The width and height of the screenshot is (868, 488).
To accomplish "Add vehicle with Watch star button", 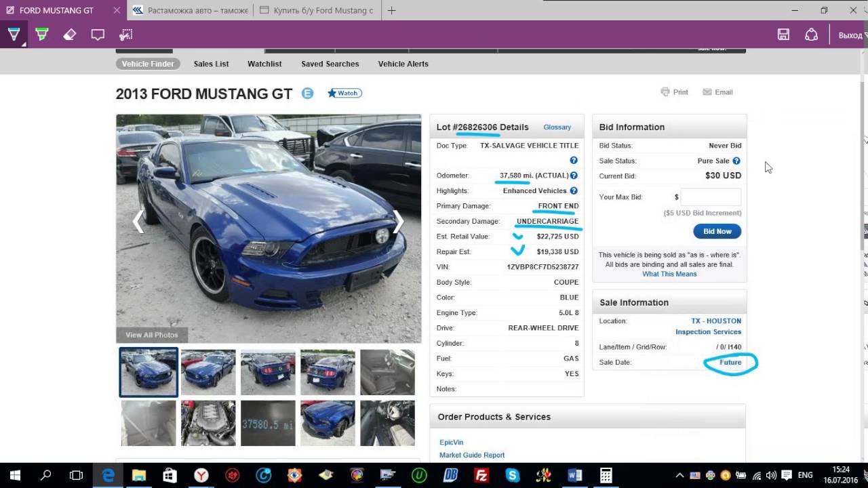I will (x=344, y=93).
